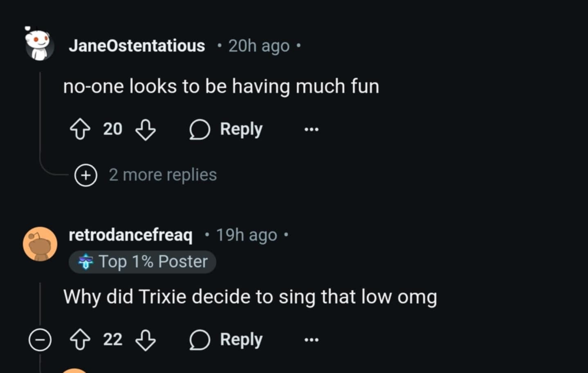Viewport: 588px width, 373px height.
Task: Open the JaneOstentatious user profile link
Action: [x=137, y=45]
